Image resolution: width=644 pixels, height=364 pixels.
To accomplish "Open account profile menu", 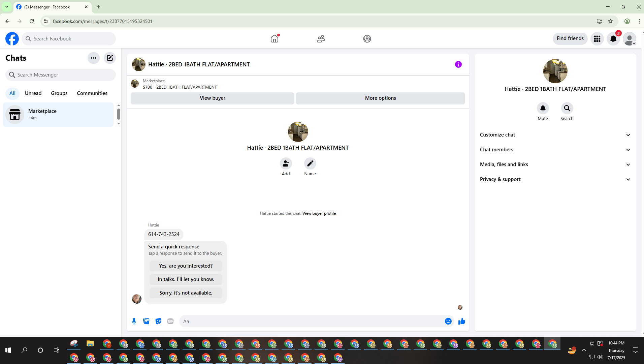I will [630, 39].
